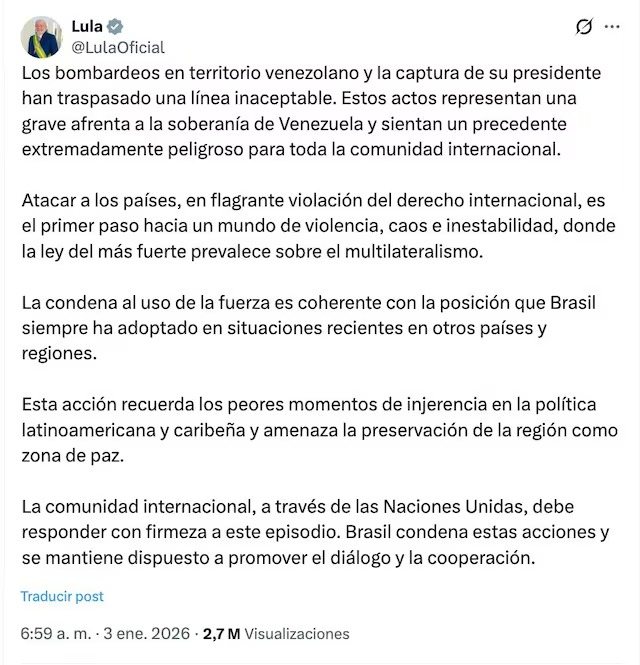Click the blue verified badge beside Lula

[116, 27]
